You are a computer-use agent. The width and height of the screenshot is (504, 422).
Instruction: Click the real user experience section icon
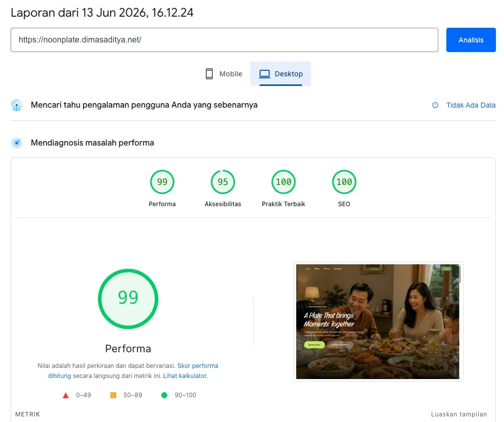[x=17, y=105]
